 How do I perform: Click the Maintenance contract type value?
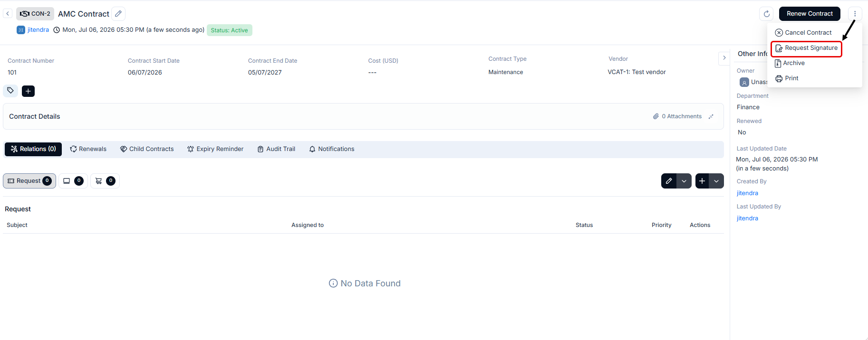[x=506, y=72]
